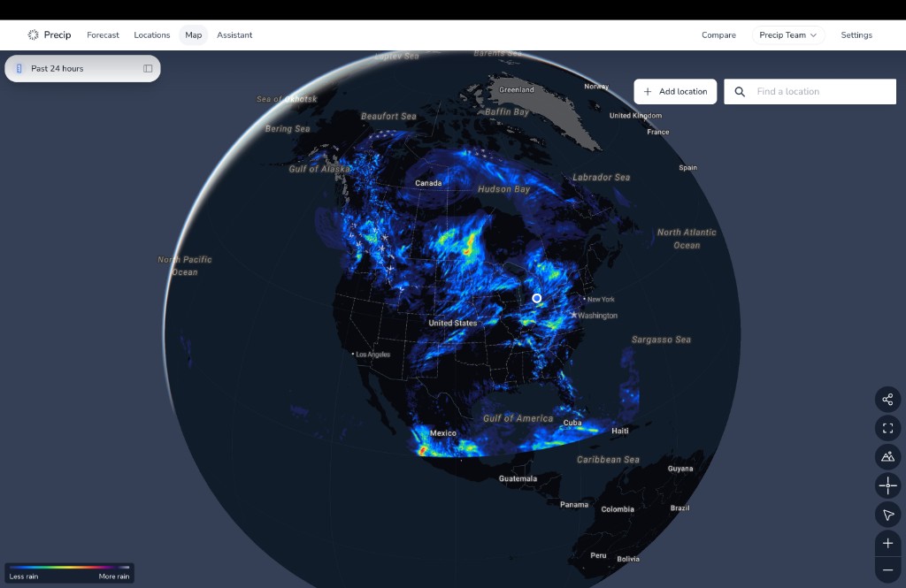Viewport: 906px width, 588px height.
Task: Zoom in on the map
Action: pos(887,544)
